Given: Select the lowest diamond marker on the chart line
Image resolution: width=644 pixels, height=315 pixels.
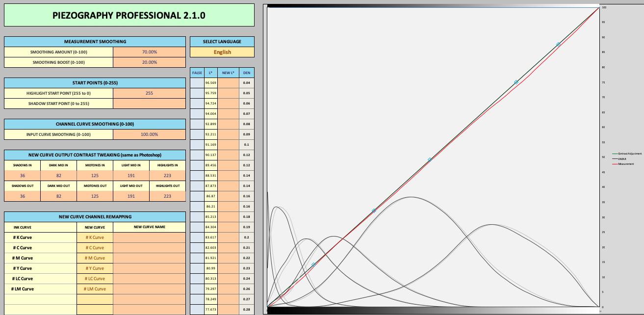Looking at the screenshot, I should 313,264.
